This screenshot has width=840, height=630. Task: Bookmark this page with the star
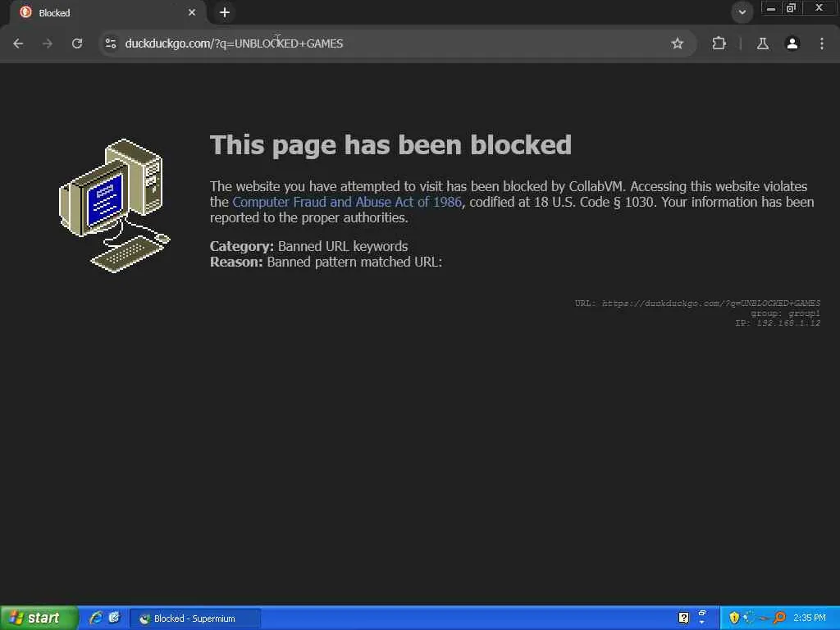(x=677, y=43)
